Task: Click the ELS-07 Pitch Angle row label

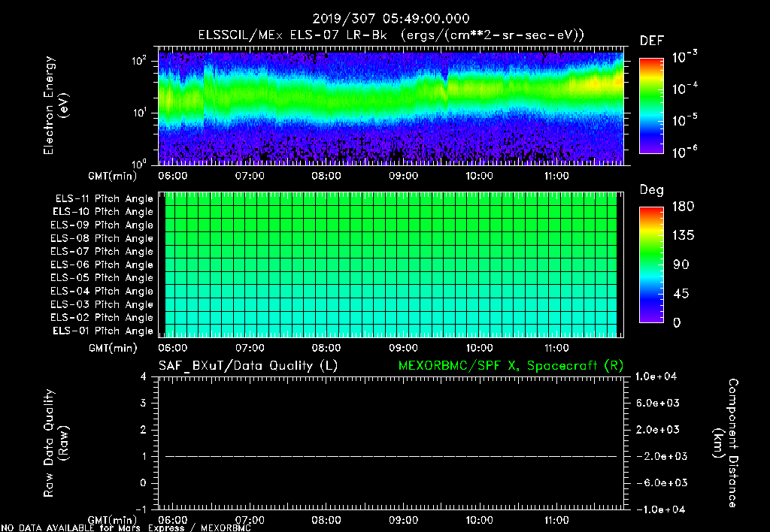Action: tap(102, 251)
